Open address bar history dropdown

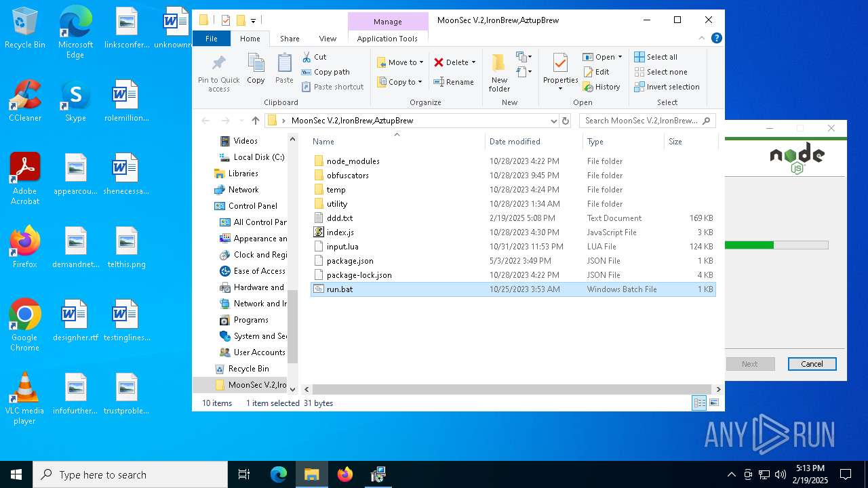coord(554,121)
